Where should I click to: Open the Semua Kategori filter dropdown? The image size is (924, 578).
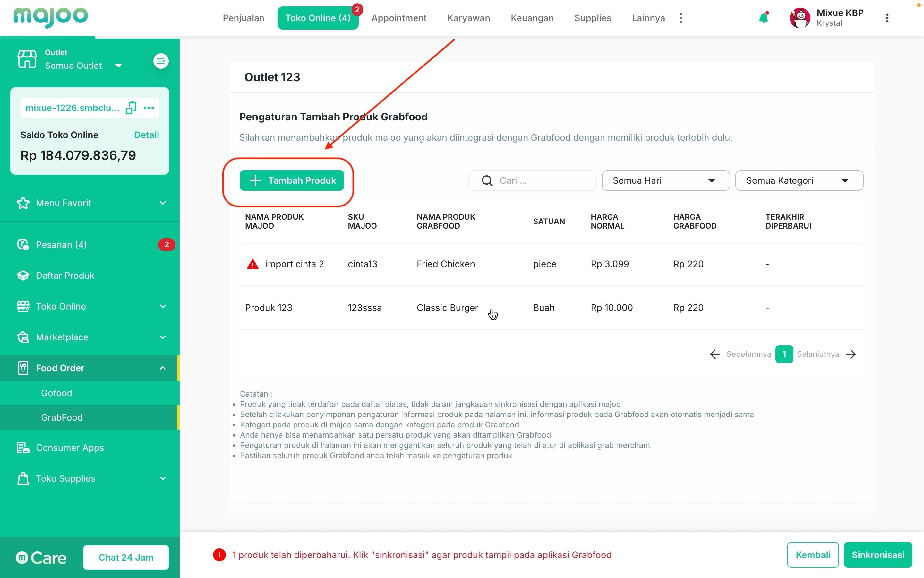(799, 180)
